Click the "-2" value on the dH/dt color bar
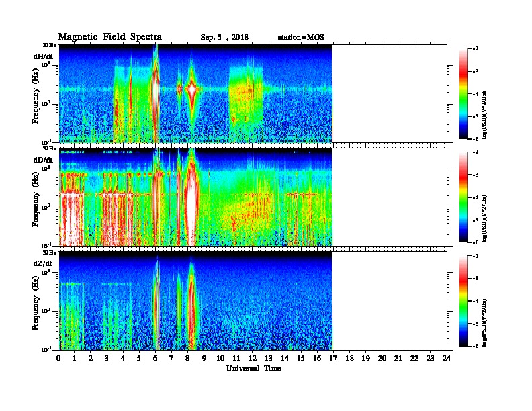Viewport: 532px width, 411px height. [476, 49]
